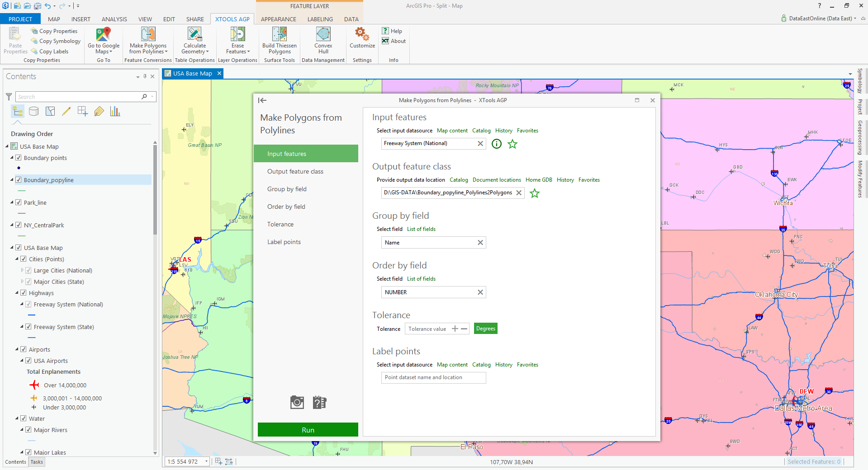
Task: Open DataEastOnline account dropdown
Action: (x=855, y=19)
